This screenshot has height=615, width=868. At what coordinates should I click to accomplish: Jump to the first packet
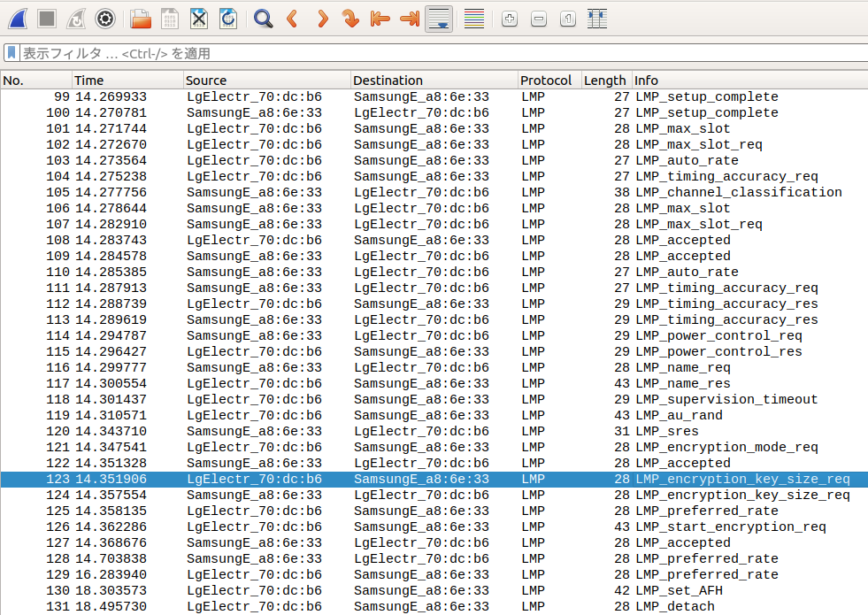point(380,19)
